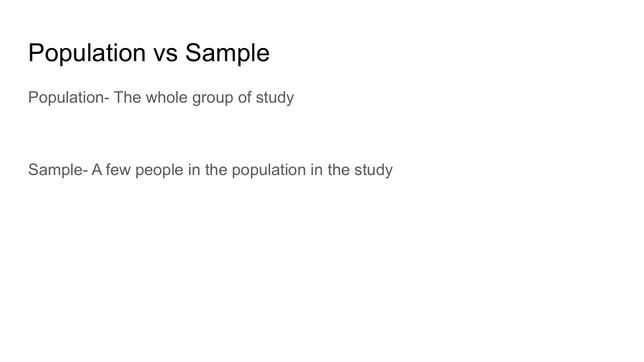
Task: Click the word "of" in the Population line
Action: 245,98
